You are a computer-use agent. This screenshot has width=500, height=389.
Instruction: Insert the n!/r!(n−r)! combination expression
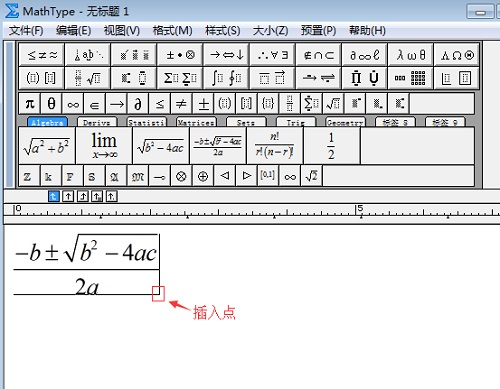pyautogui.click(x=275, y=146)
